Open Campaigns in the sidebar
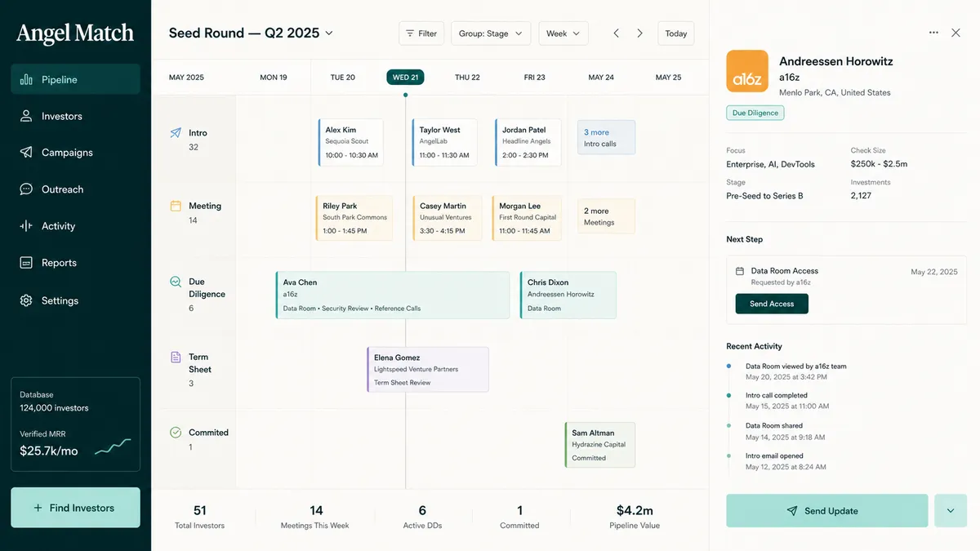Screen dimensions: 980x551 click(x=75, y=153)
